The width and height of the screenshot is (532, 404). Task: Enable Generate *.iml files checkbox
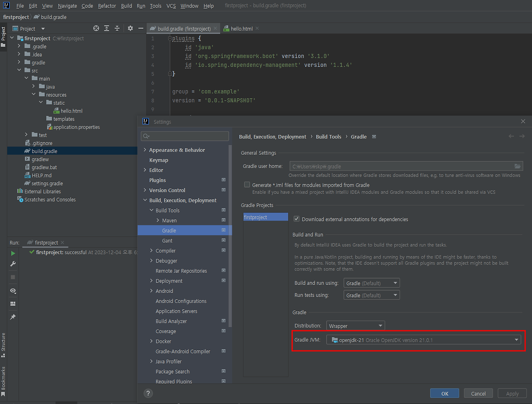pos(247,185)
